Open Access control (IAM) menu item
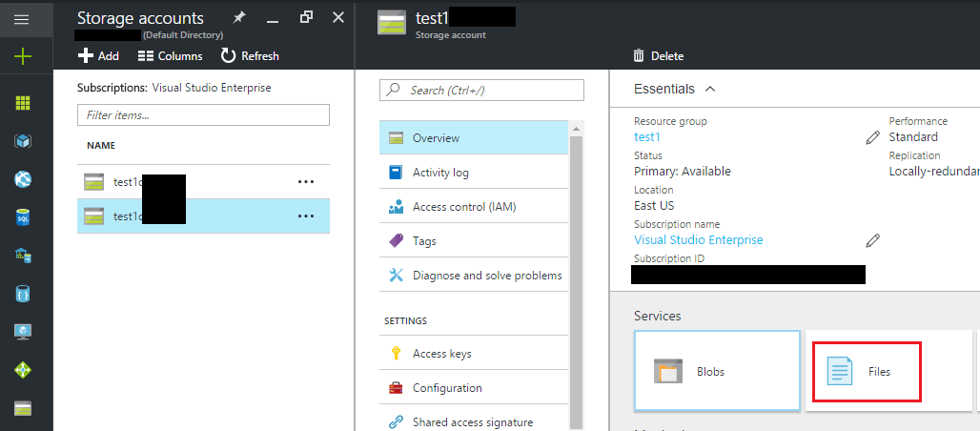The height and width of the screenshot is (431, 980). [464, 207]
